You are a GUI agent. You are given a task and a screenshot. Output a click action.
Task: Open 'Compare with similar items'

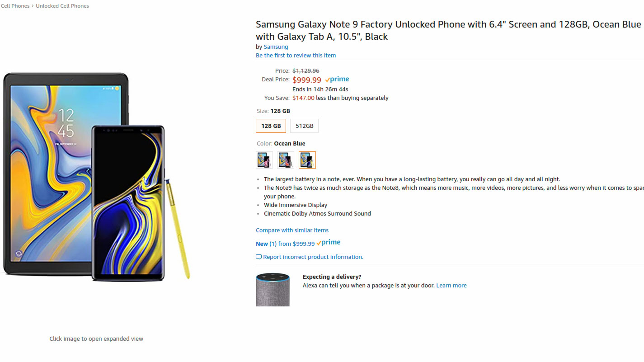point(292,230)
